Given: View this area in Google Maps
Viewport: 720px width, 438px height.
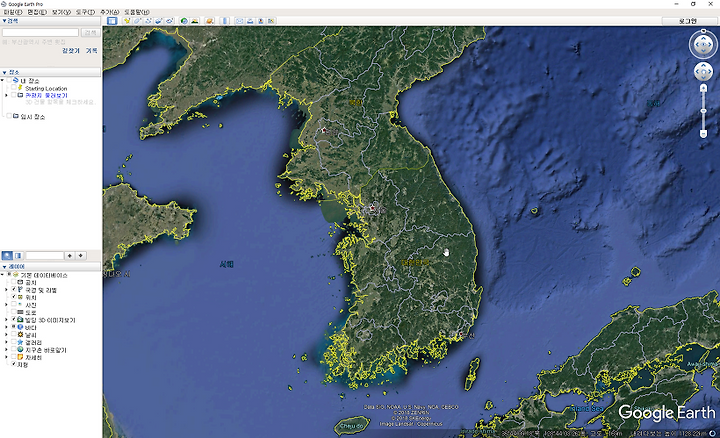Looking at the screenshot, I should 271,21.
